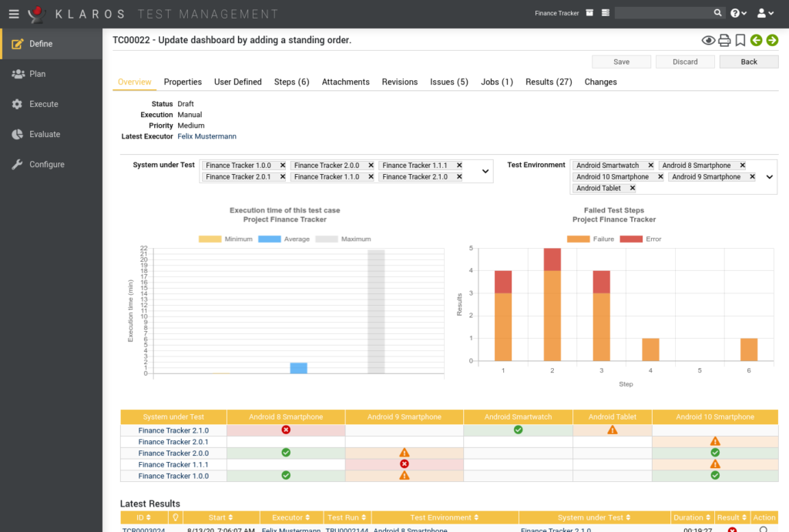Click green passed icon under Android Smartwatch
The width and height of the screenshot is (789, 532).
coord(518,430)
